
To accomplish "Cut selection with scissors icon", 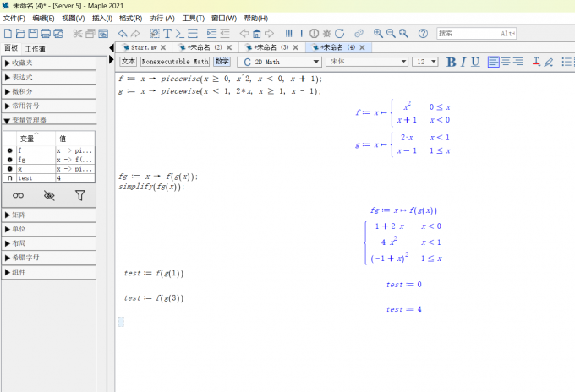I will pos(78,33).
